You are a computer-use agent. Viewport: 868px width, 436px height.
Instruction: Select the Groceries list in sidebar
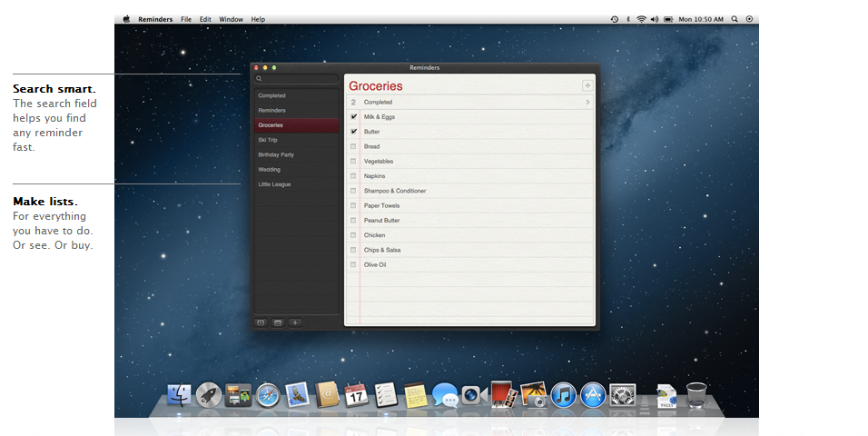297,125
